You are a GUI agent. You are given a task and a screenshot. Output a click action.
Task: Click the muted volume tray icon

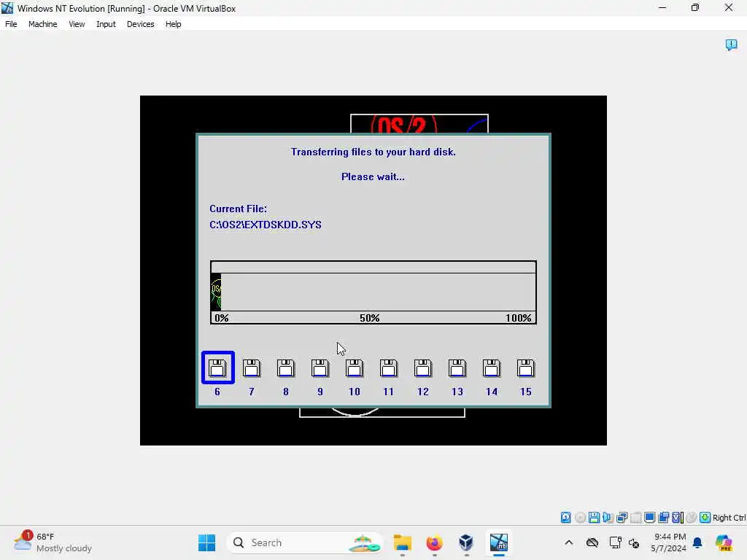[x=634, y=542]
